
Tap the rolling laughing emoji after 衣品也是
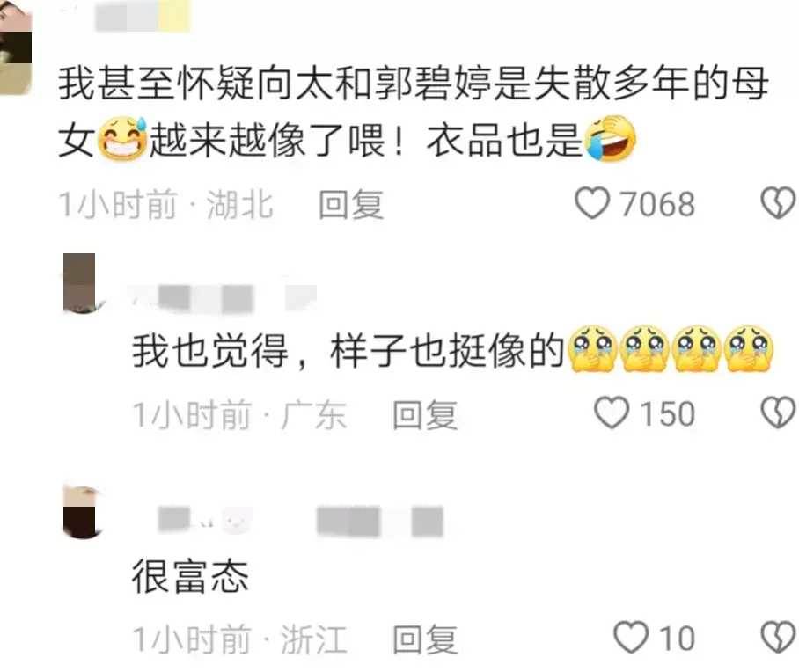point(611,139)
